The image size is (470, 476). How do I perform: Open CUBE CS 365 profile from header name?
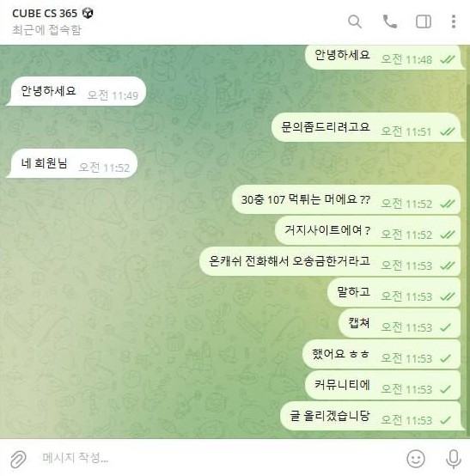45,14
